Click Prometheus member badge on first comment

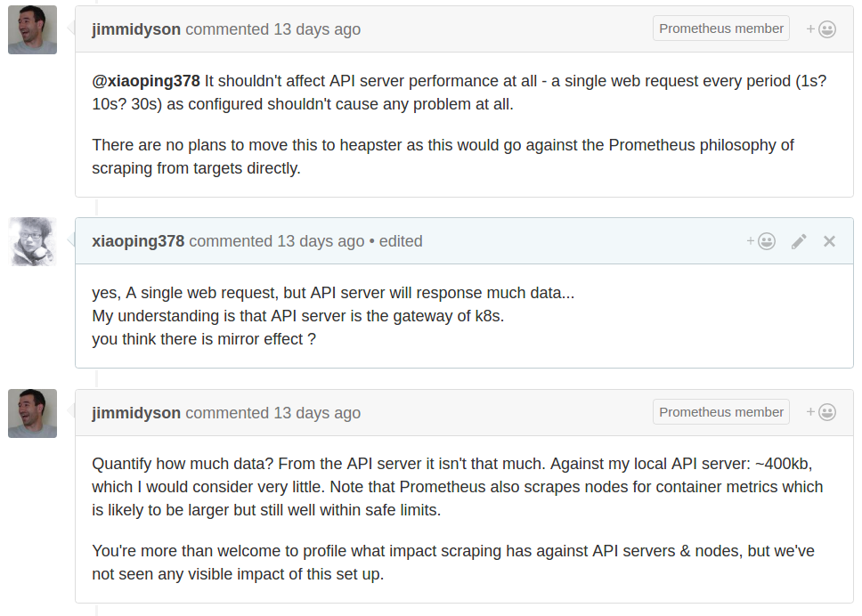click(x=721, y=28)
